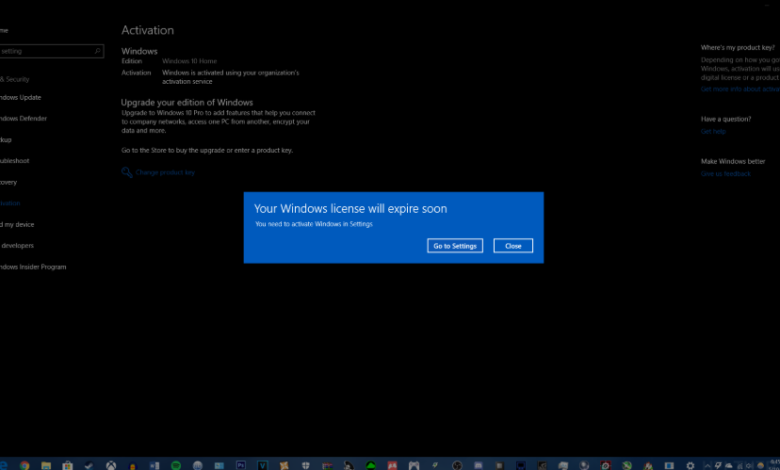Open OBS Studio from the taskbar

click(x=457, y=466)
